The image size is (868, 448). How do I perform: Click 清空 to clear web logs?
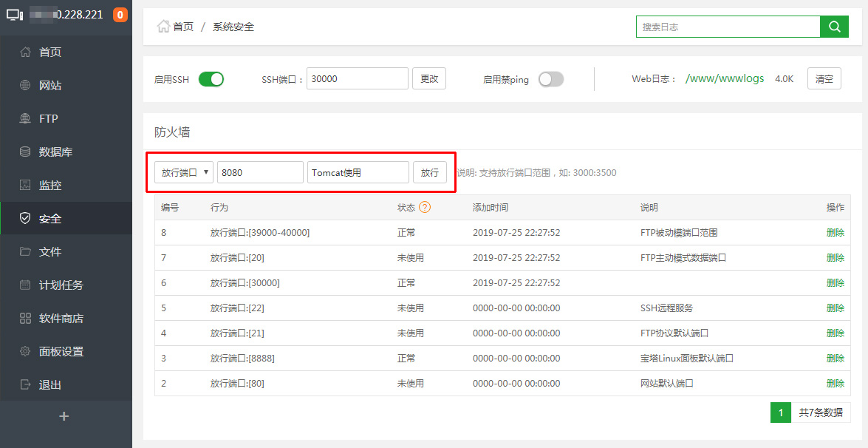824,78
